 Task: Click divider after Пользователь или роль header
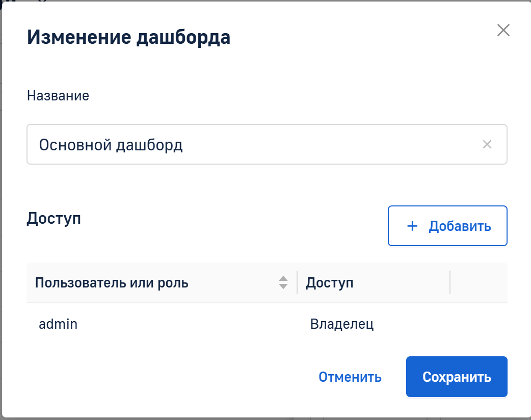click(x=297, y=283)
